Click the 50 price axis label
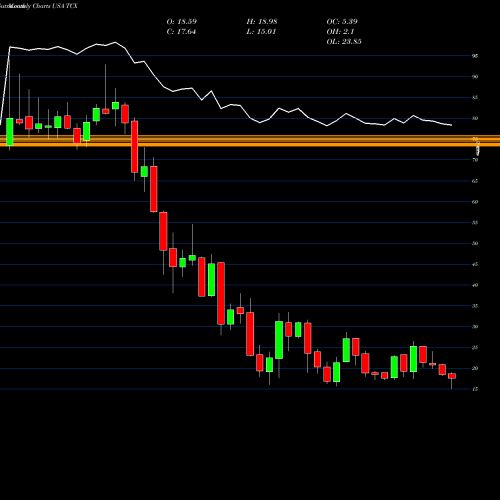This screenshot has width=500, height=500. click(x=475, y=243)
